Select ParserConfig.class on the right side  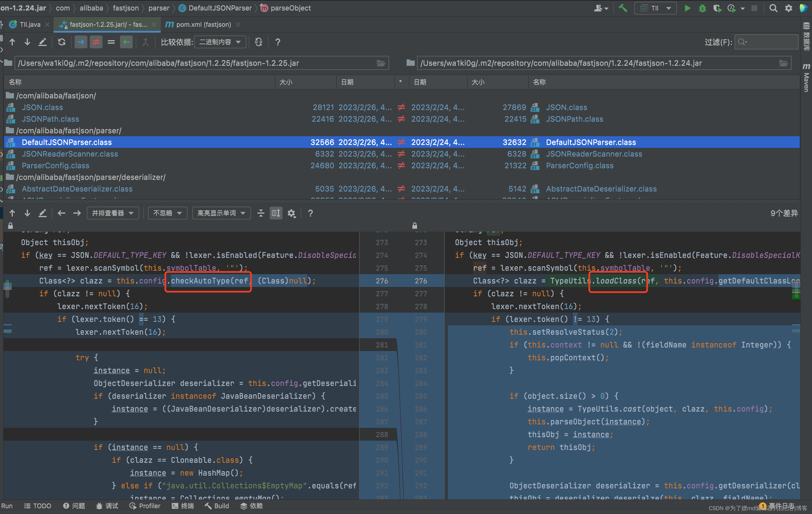[579, 166]
